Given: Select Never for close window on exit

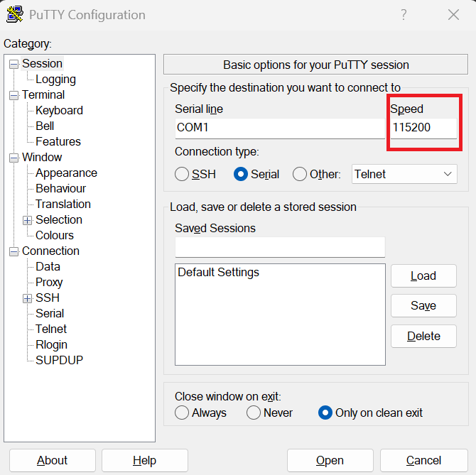Looking at the screenshot, I should (x=254, y=413).
